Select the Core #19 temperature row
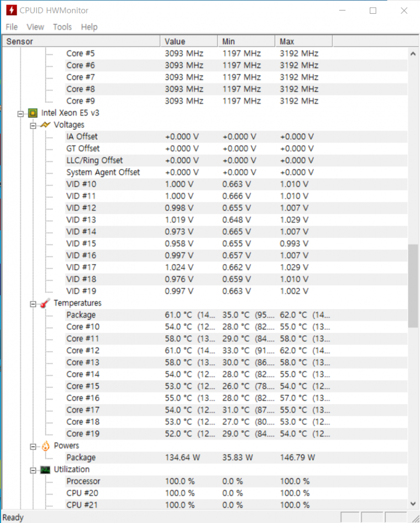This screenshot has height=523, width=420. (236, 434)
